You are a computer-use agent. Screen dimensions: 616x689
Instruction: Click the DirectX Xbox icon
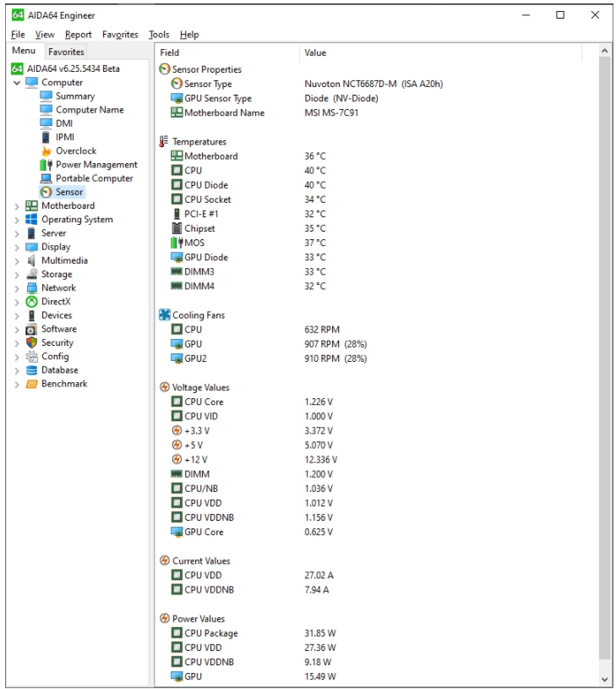31,302
